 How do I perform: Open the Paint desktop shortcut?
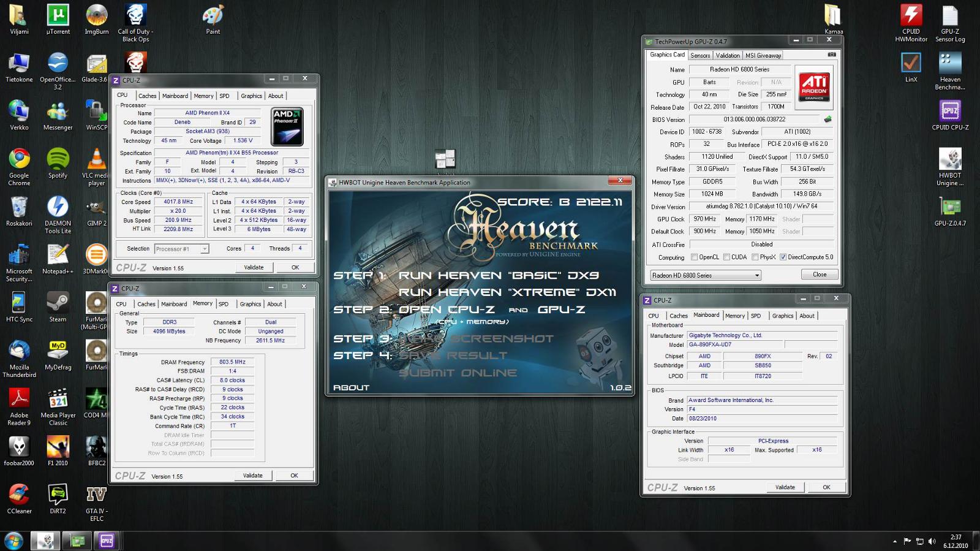[213, 20]
